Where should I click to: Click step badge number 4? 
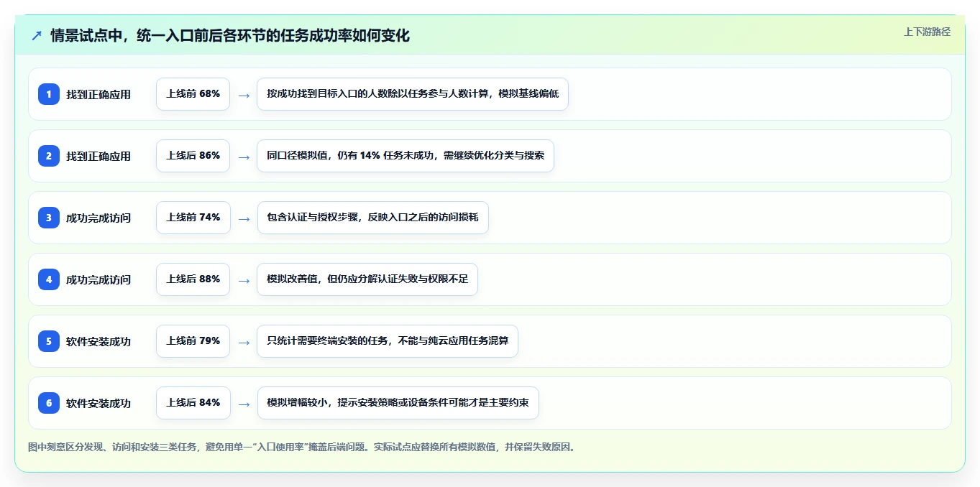(49, 279)
